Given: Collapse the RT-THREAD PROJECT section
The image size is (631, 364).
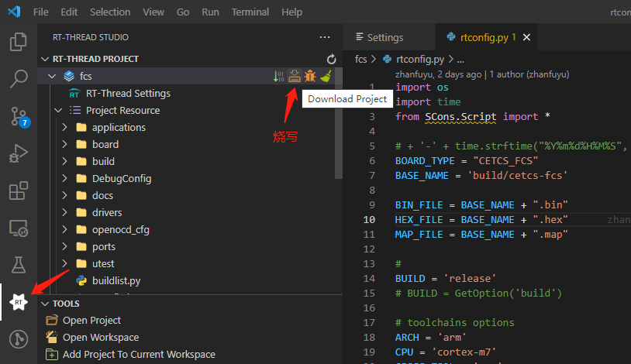Looking at the screenshot, I should (45, 59).
